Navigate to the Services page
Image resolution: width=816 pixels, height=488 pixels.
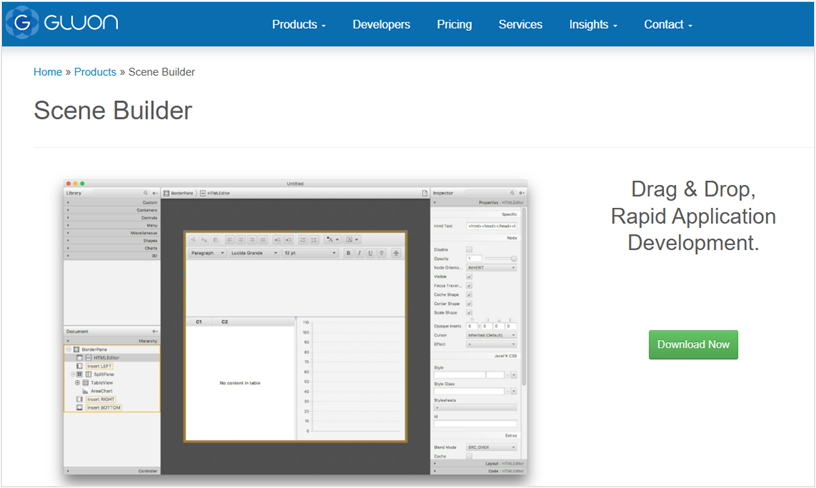[x=520, y=24]
